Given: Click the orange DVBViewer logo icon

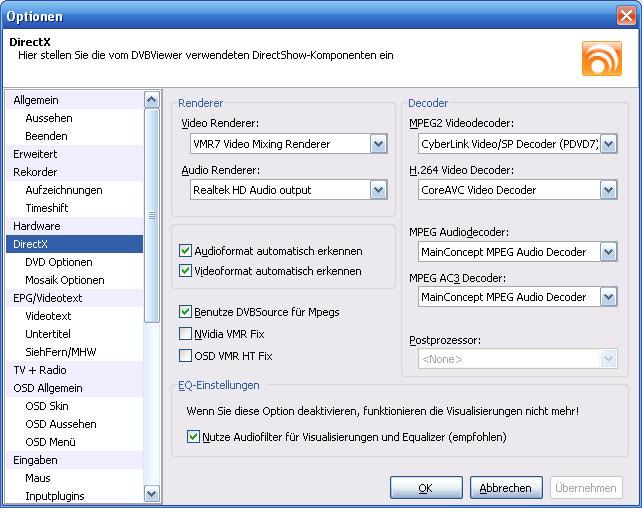Looking at the screenshot, I should click(601, 58).
